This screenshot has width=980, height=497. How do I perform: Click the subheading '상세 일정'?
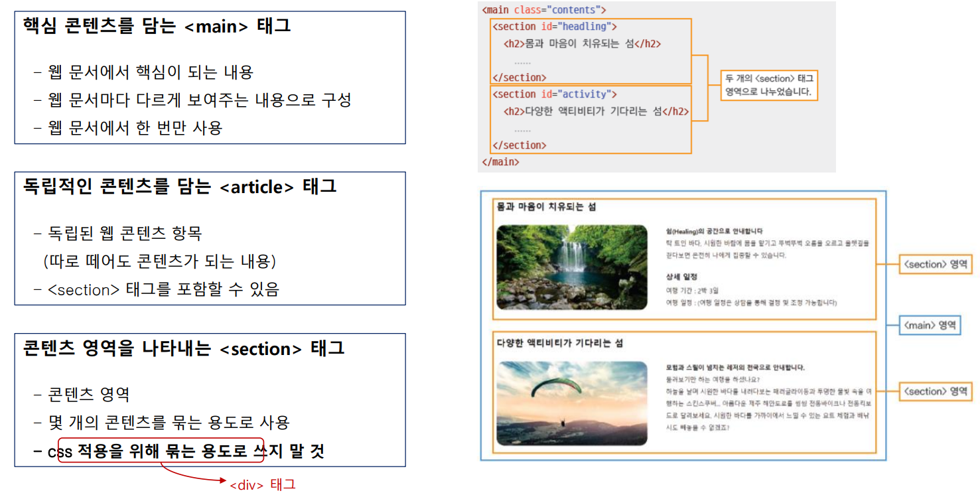[x=681, y=277]
